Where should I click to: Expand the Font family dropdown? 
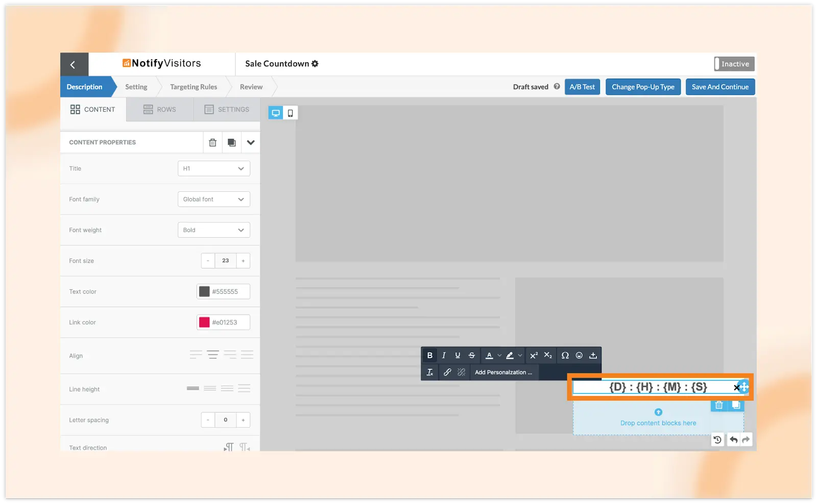[x=213, y=199]
